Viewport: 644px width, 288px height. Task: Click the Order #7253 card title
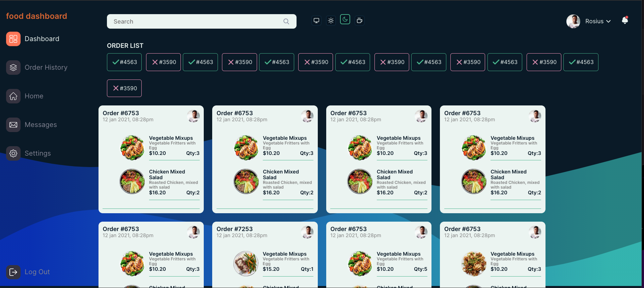coord(234,229)
